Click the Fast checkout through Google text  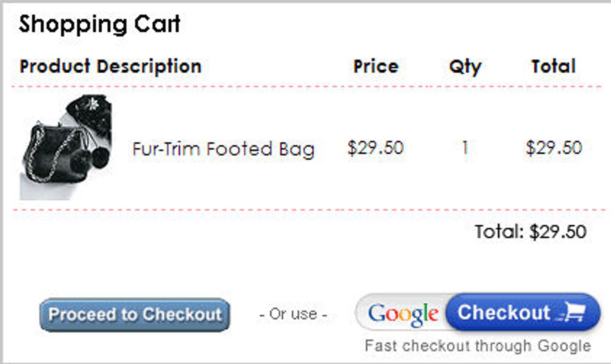pyautogui.click(x=478, y=346)
